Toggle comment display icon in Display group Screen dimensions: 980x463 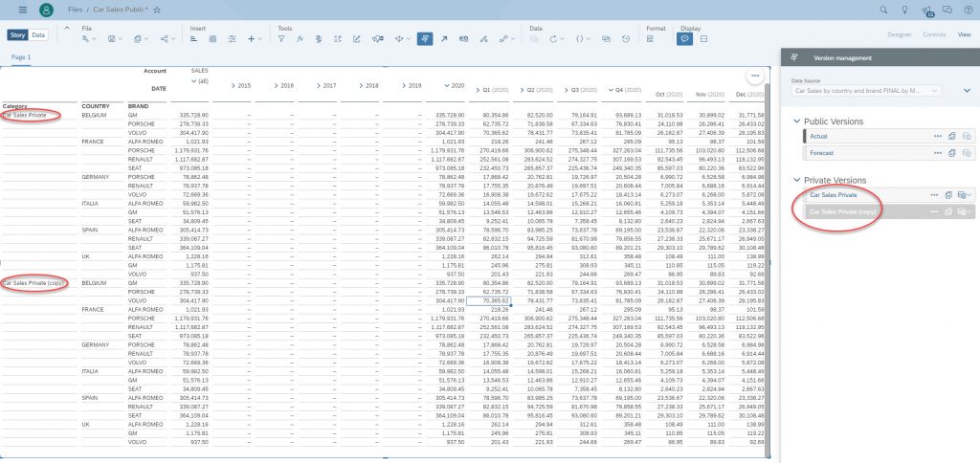684,38
